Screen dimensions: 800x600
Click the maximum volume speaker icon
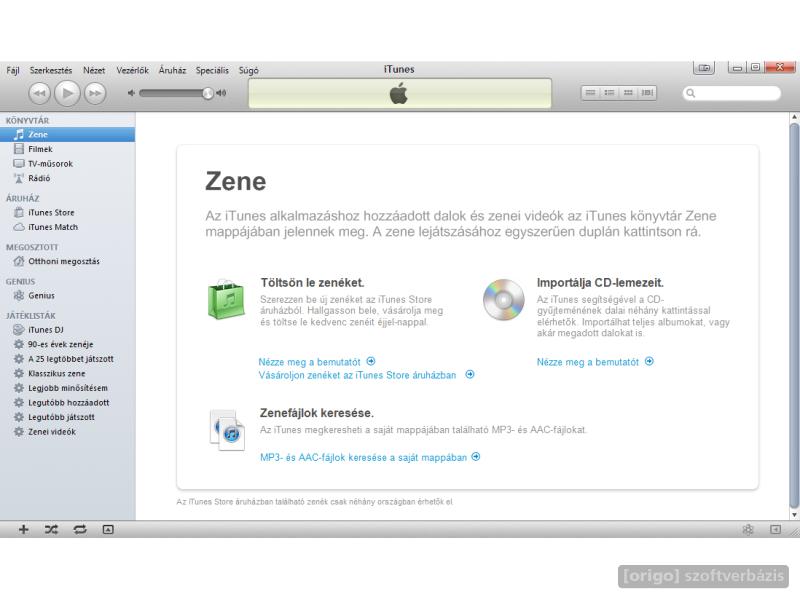(x=221, y=93)
